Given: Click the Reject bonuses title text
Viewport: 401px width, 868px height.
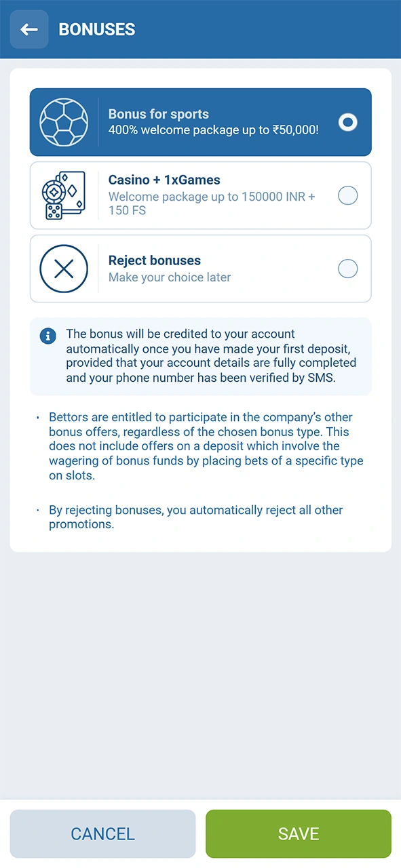Looking at the screenshot, I should 155,260.
